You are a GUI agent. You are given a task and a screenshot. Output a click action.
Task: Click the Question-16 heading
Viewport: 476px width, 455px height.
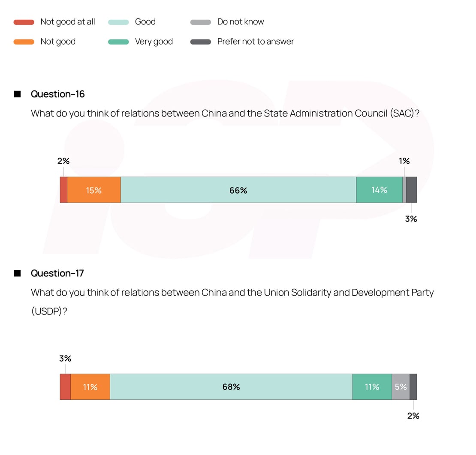pos(58,94)
